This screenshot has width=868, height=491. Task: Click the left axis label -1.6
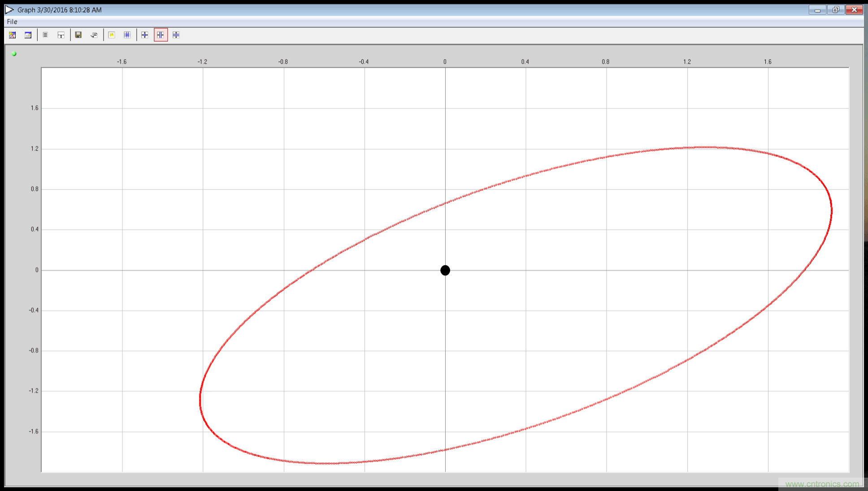click(34, 431)
